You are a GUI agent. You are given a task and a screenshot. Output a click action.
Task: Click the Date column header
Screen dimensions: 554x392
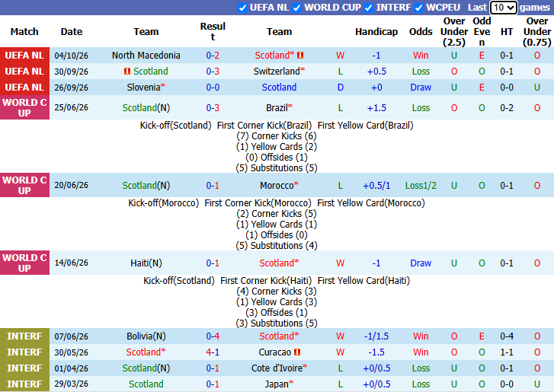coord(72,32)
